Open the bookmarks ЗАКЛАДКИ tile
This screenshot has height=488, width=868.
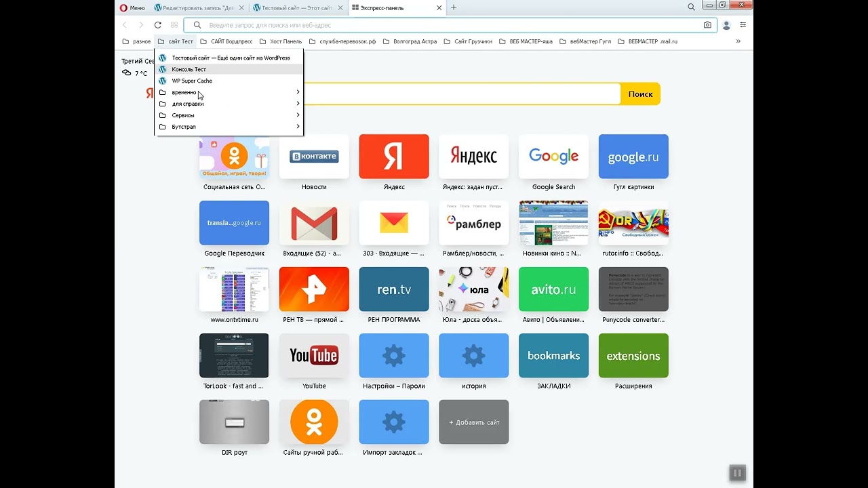point(553,356)
